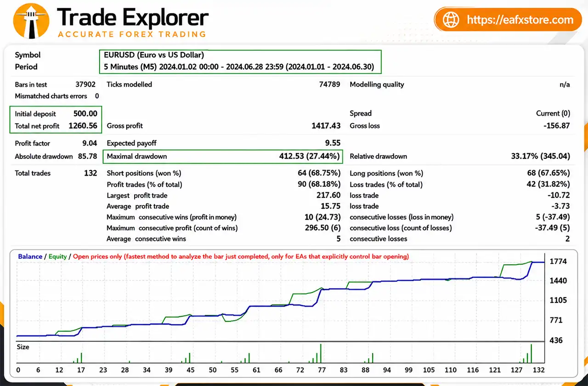Select the average profit trade value 15.75
This screenshot has height=386, width=588.
point(332,207)
